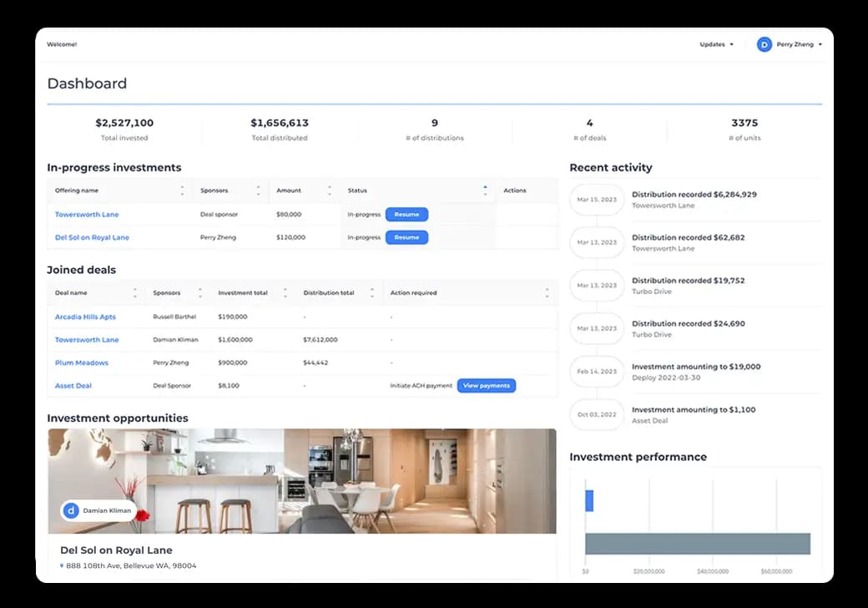Sort joined deals by Investment total
The width and height of the screenshot is (868, 608).
tap(285, 293)
